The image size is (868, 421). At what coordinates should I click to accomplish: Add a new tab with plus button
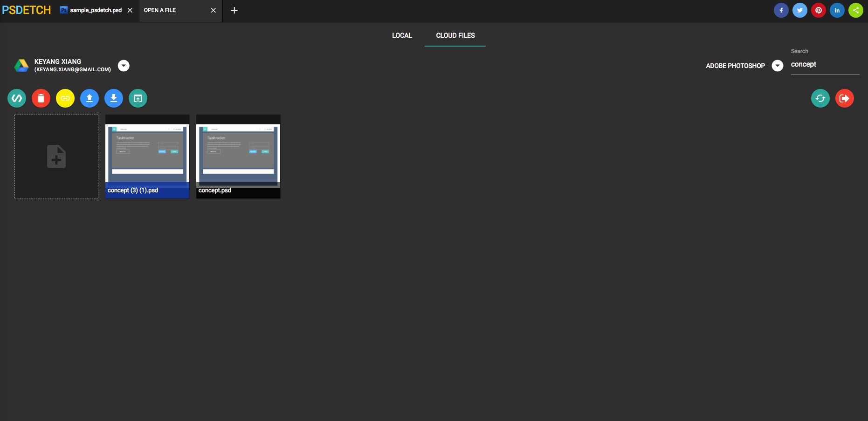pyautogui.click(x=234, y=10)
